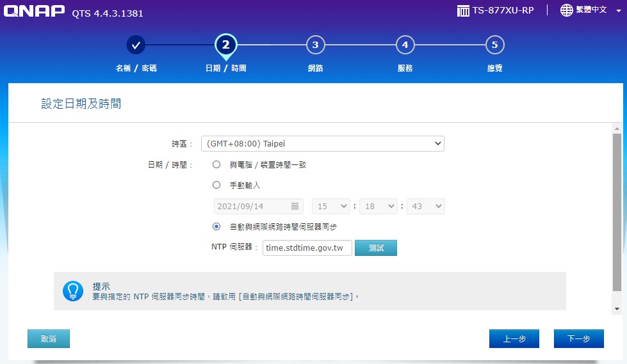Viewport: 627px width, 364px height.
Task: Click the TS-877XU-RP NAS device icon
Action: (464, 11)
